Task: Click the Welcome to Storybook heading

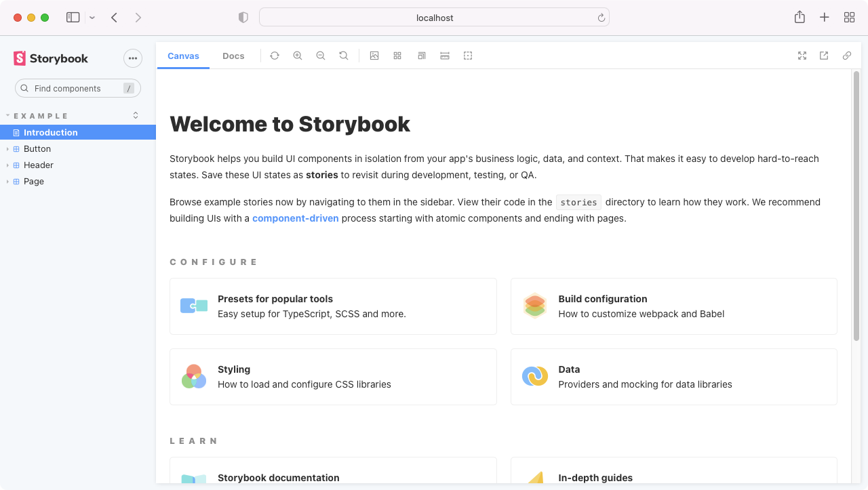Action: (290, 124)
